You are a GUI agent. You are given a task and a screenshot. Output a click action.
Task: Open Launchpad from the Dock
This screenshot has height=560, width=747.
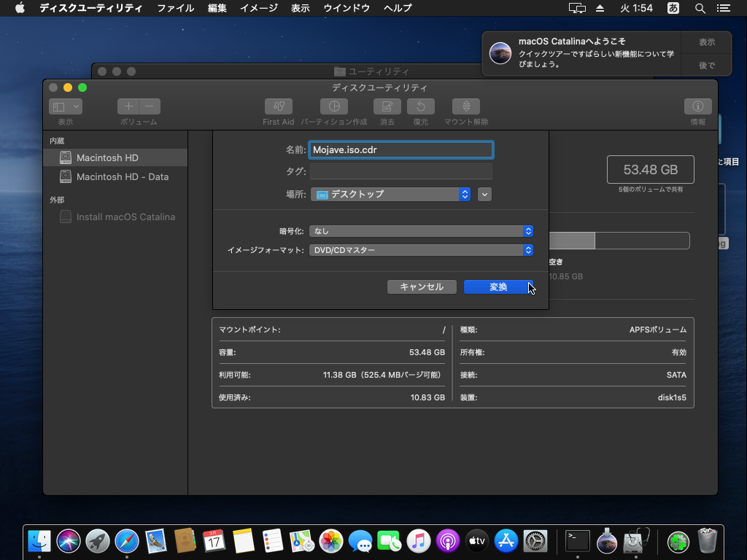click(98, 541)
